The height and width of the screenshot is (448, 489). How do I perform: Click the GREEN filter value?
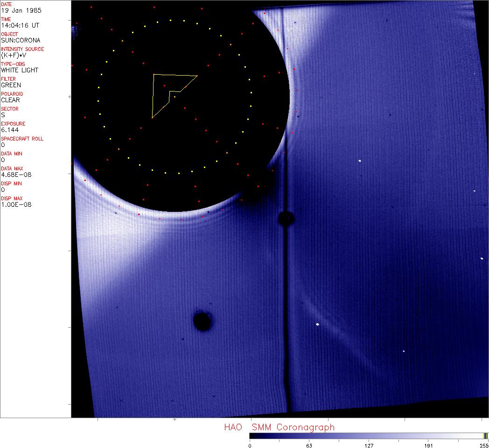pyautogui.click(x=11, y=85)
